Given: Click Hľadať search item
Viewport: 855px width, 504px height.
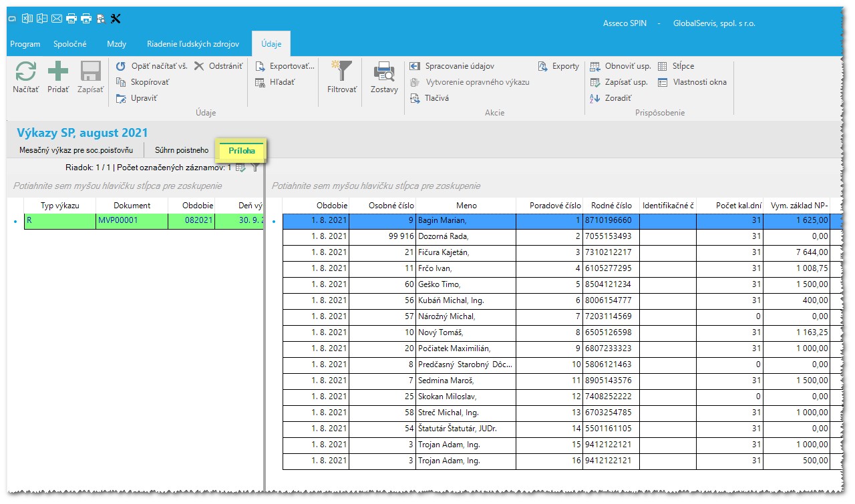Looking at the screenshot, I should tap(275, 82).
